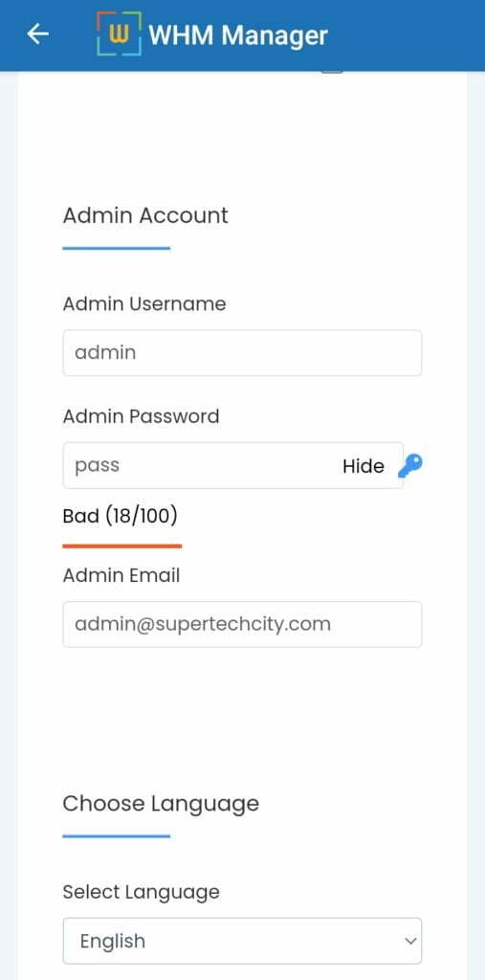Open the Select Language dropdown
The image size is (485, 980).
(x=243, y=941)
